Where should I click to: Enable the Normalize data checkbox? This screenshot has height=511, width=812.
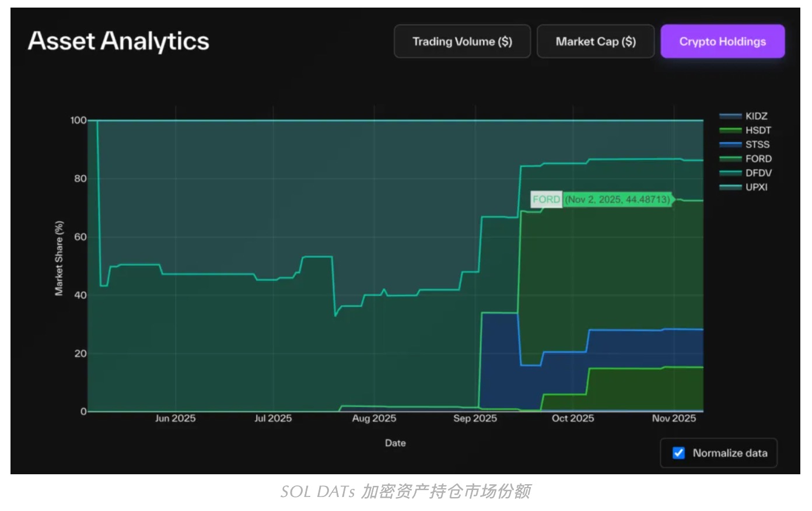pyautogui.click(x=678, y=453)
